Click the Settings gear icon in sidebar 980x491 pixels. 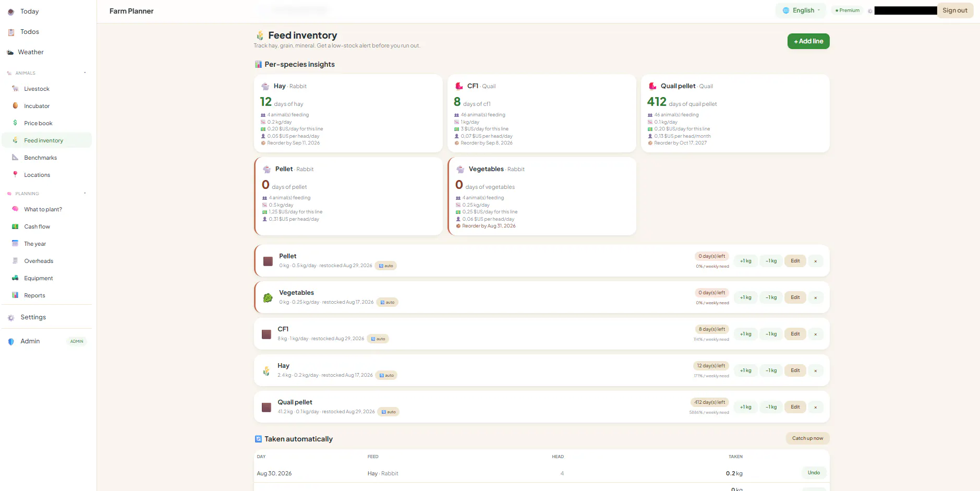(11, 317)
